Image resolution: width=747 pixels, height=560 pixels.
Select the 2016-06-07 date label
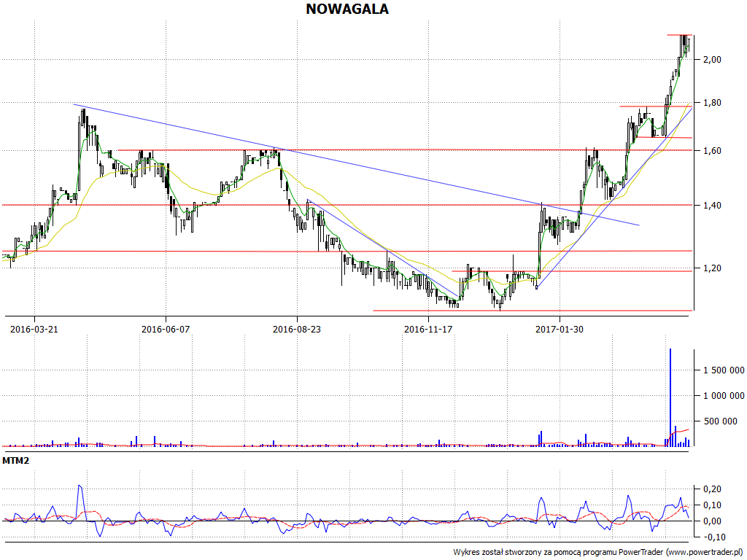(166, 329)
